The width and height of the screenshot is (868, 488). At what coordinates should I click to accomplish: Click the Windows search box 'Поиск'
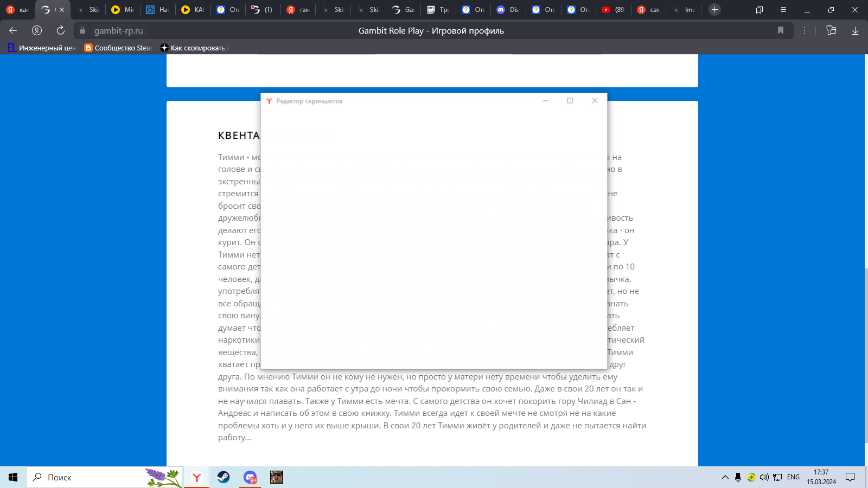tap(87, 477)
